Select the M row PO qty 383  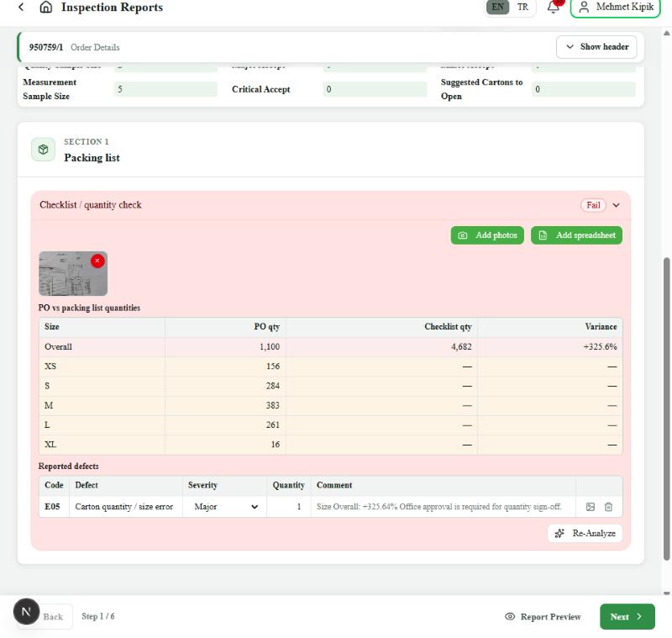tap(272, 405)
